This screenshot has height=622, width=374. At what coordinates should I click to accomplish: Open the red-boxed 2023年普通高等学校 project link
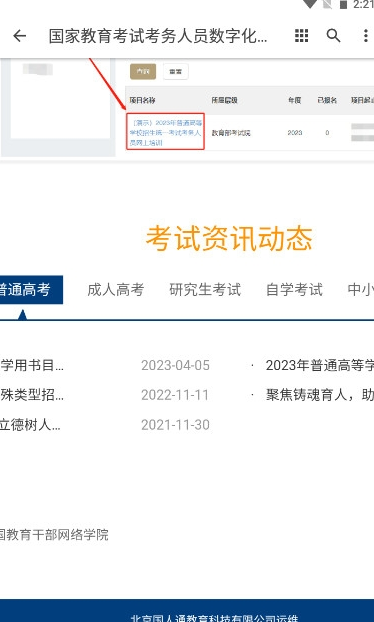(165, 132)
